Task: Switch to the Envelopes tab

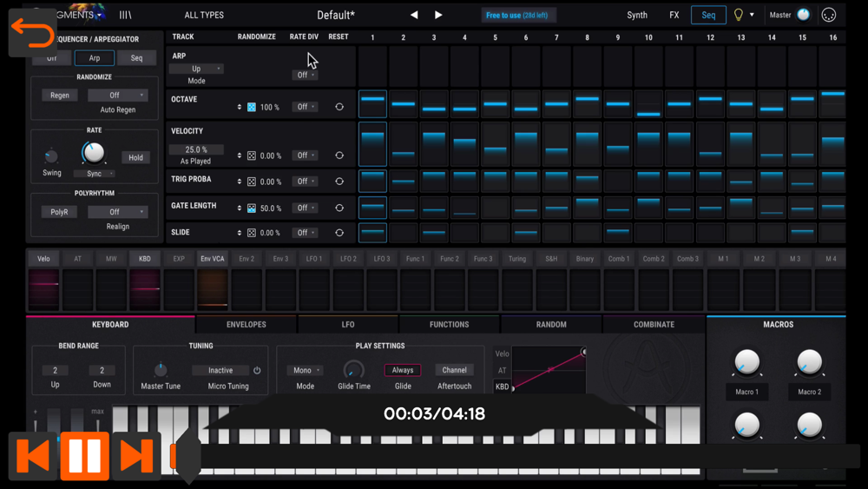Action: coord(247,325)
